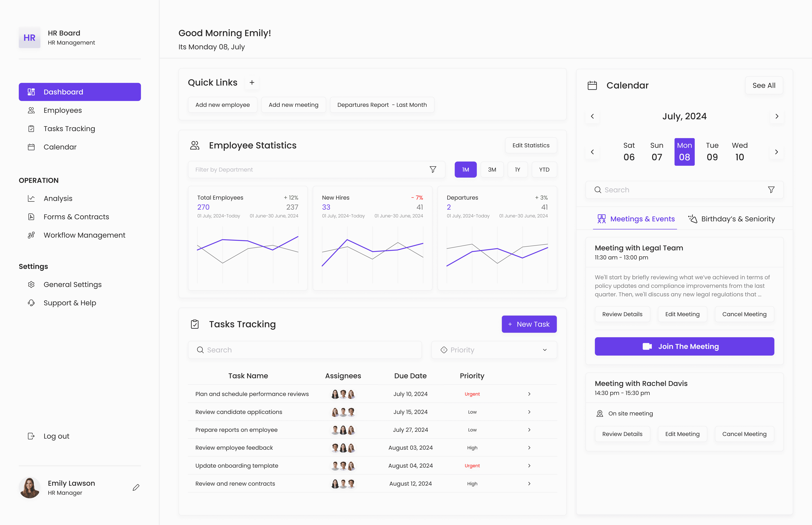
Task: Open Tasks Tracking in the sidebar menu
Action: 69,128
